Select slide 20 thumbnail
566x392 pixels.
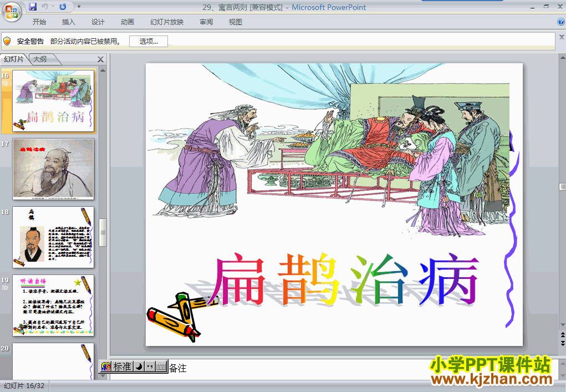pyautogui.click(x=53, y=361)
